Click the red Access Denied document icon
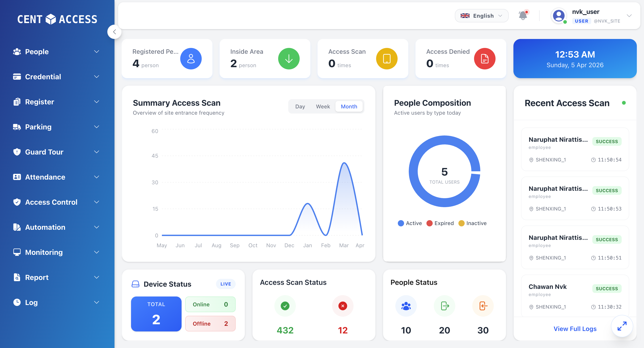The height and width of the screenshot is (348, 644). click(484, 59)
